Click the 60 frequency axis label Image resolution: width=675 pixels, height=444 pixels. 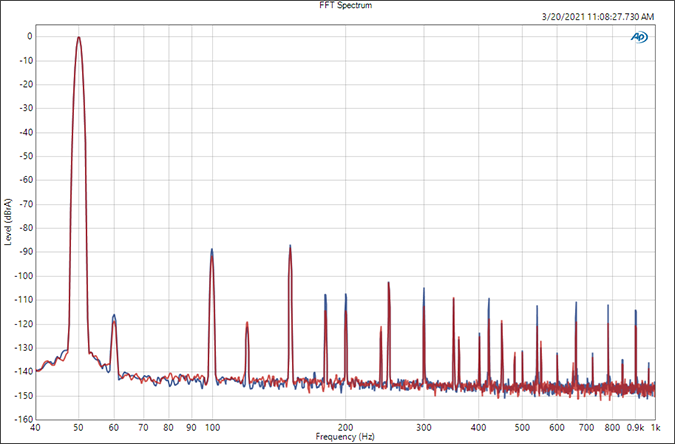pos(114,428)
